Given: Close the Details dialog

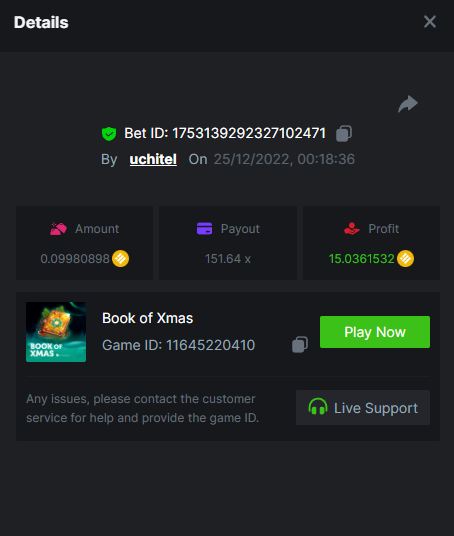Looking at the screenshot, I should pyautogui.click(x=430, y=22).
